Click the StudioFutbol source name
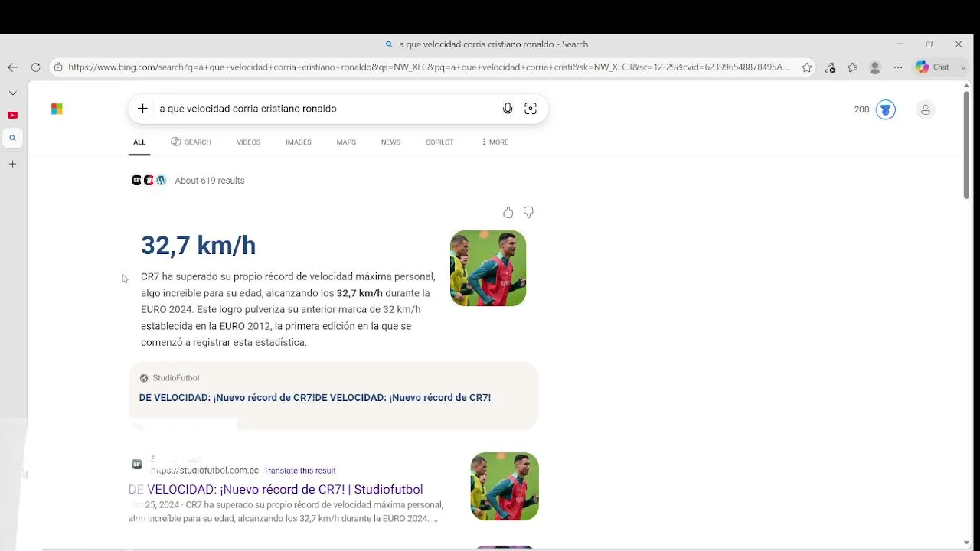 176,378
